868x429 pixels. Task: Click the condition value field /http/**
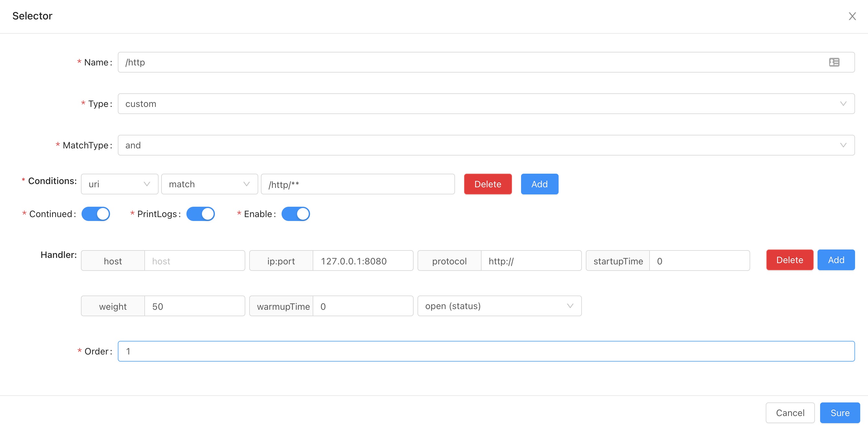[358, 184]
